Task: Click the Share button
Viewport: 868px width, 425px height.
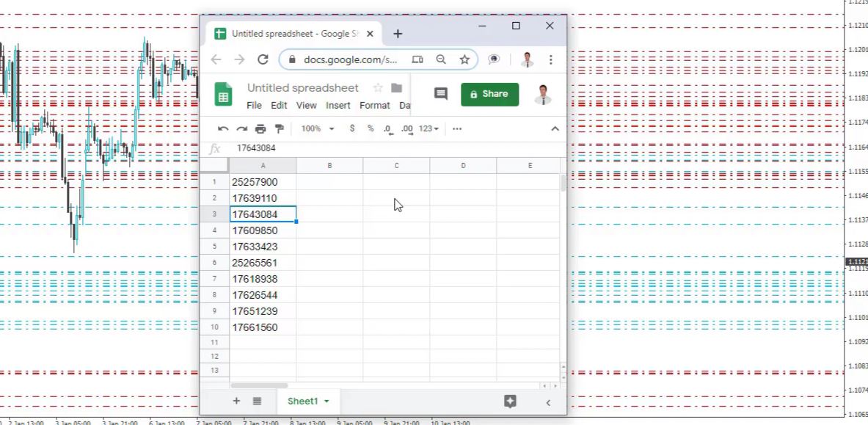Action: point(489,94)
